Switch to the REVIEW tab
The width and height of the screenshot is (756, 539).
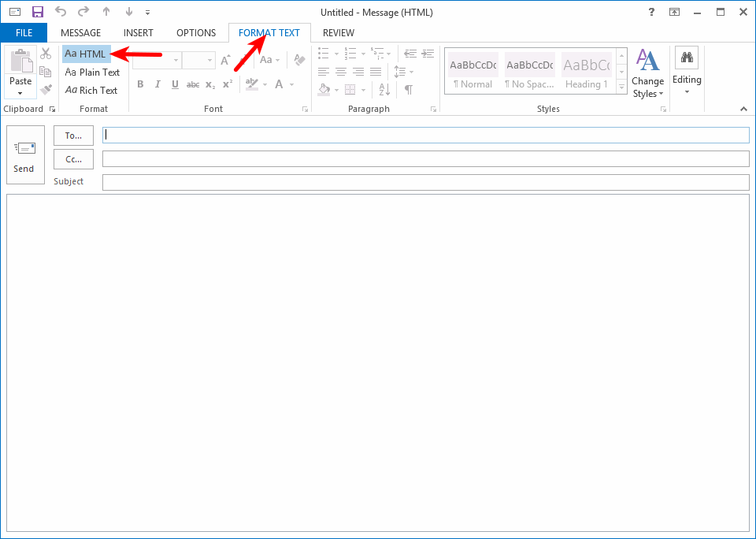point(339,33)
